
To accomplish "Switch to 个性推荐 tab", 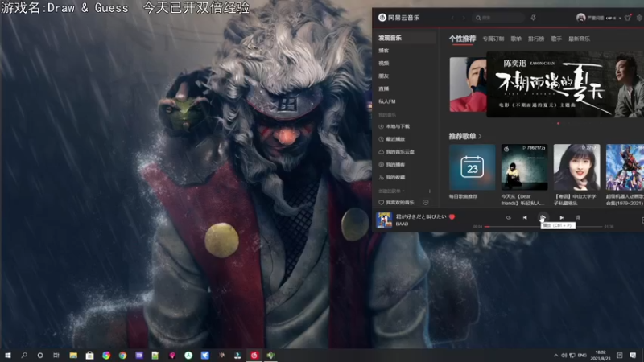I will tap(462, 39).
